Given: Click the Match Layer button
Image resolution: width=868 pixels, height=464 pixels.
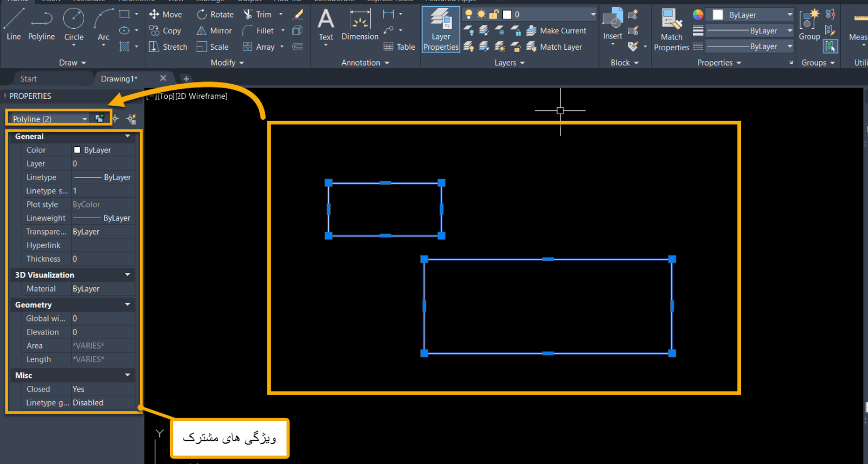Looking at the screenshot, I should [x=554, y=47].
